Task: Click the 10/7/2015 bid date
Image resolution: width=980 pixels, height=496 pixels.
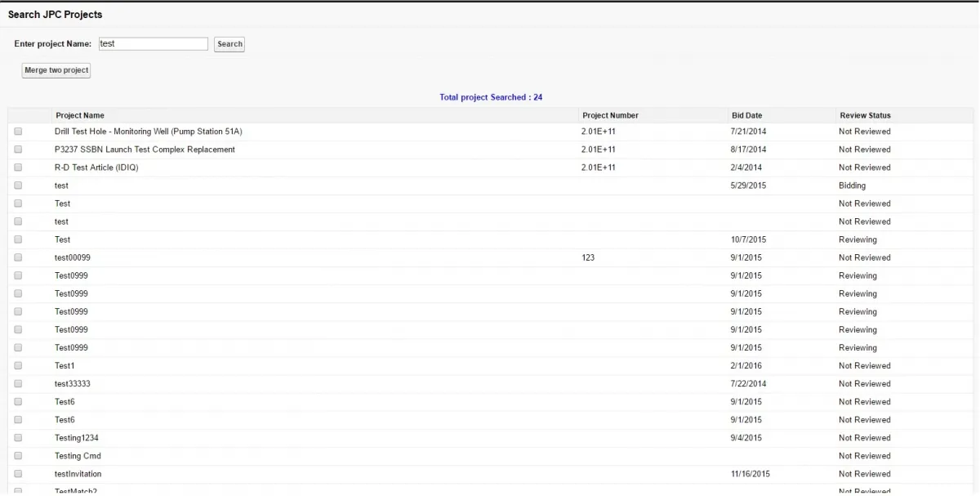Action: tap(749, 239)
